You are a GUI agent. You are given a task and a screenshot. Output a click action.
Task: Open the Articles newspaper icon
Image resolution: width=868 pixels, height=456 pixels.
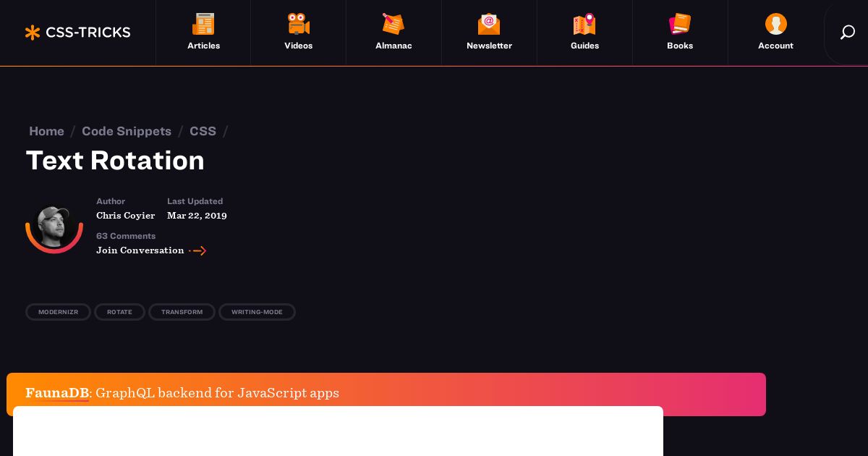pyautogui.click(x=203, y=24)
